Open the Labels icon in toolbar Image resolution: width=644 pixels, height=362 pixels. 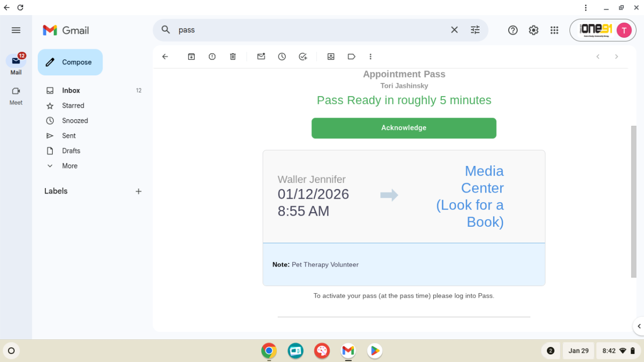(351, 57)
